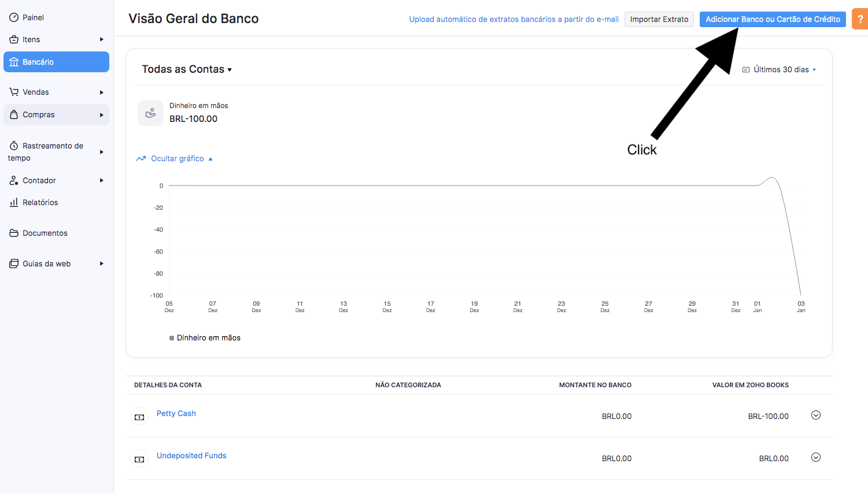Click the Dinheiro em mãos cash icon
This screenshot has height=493, width=868.
[x=150, y=113]
